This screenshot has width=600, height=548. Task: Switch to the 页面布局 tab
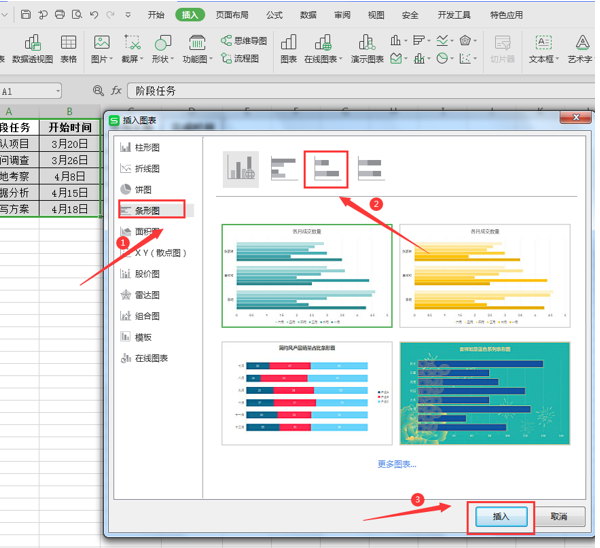tap(232, 15)
